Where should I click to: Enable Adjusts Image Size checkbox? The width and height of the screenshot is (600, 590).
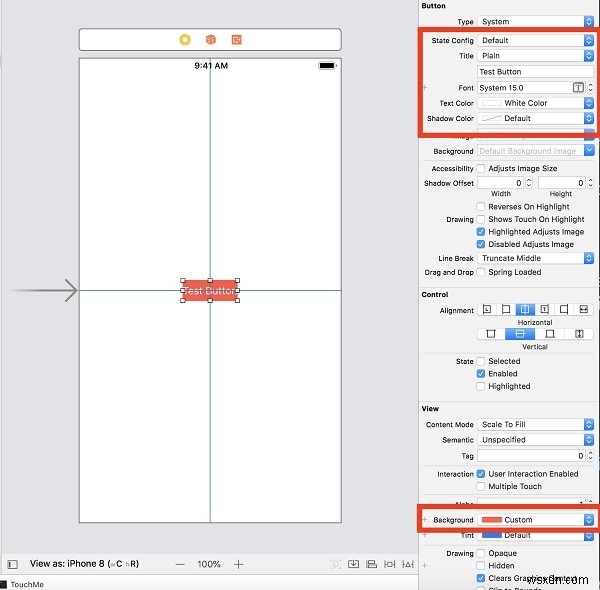(x=481, y=168)
